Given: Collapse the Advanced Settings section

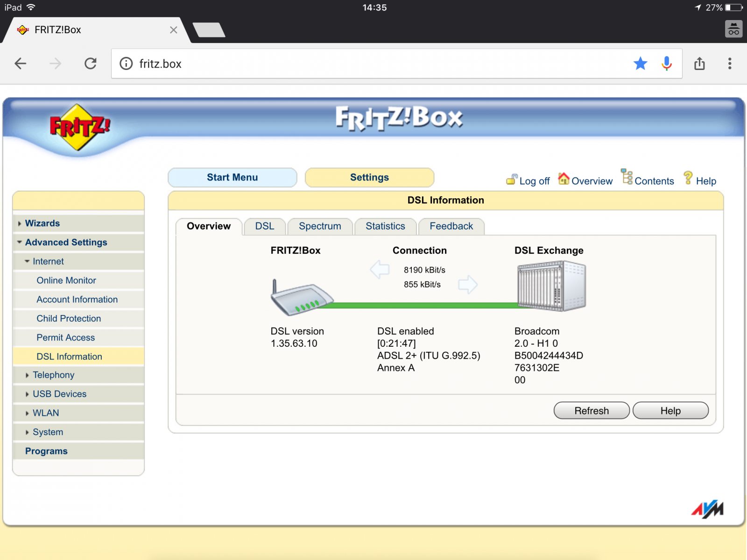Looking at the screenshot, I should [66, 242].
